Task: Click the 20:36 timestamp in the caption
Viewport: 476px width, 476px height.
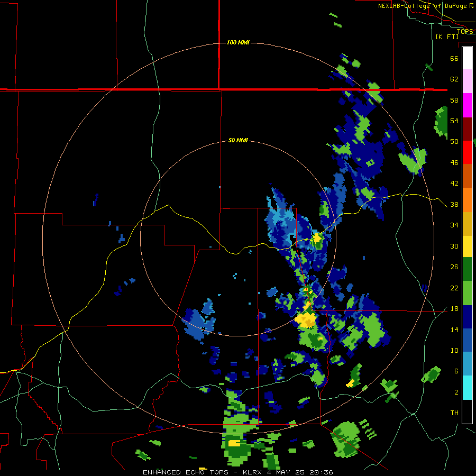Action: tap(321, 472)
